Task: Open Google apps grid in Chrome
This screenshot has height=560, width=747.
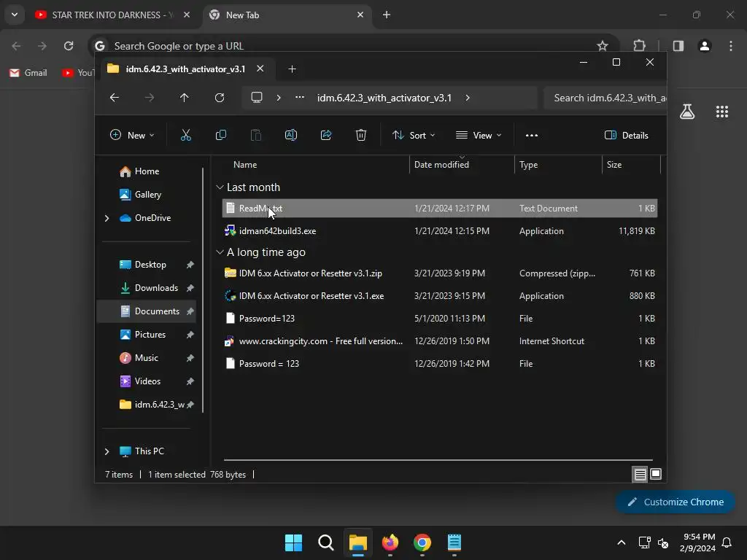Action: click(722, 112)
